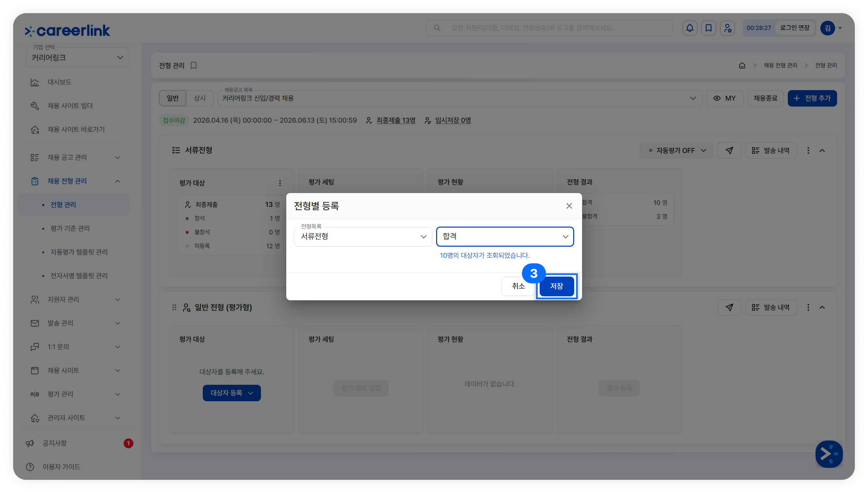Open the 자동평가 OFF dropdown

point(676,150)
